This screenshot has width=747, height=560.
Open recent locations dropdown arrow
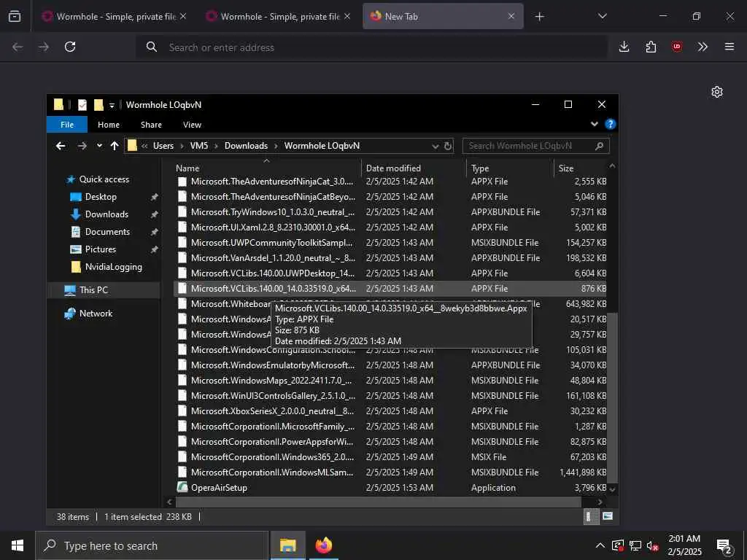click(x=99, y=146)
